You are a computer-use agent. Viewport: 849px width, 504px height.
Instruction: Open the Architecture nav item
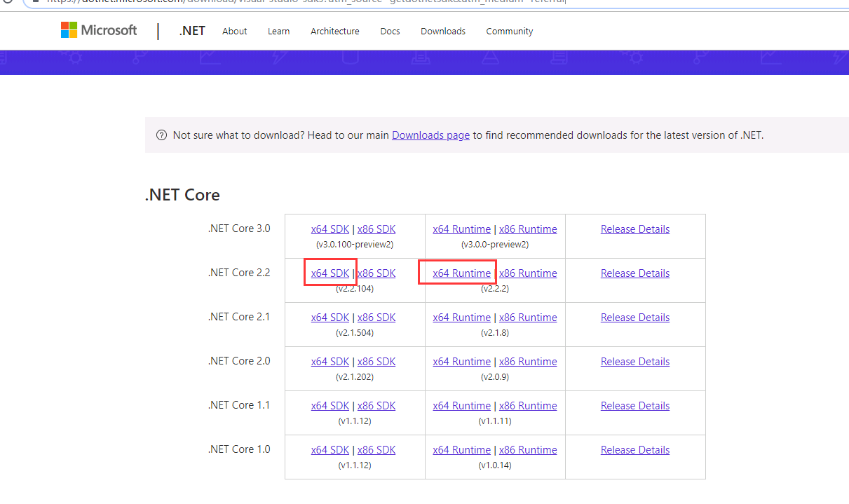(x=335, y=31)
